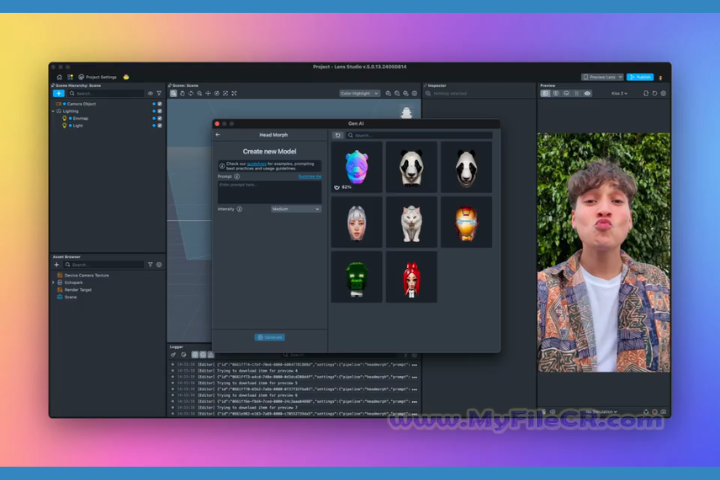The height and width of the screenshot is (480, 720).
Task: Open the Asset Browser filter funnel
Action: point(150,265)
